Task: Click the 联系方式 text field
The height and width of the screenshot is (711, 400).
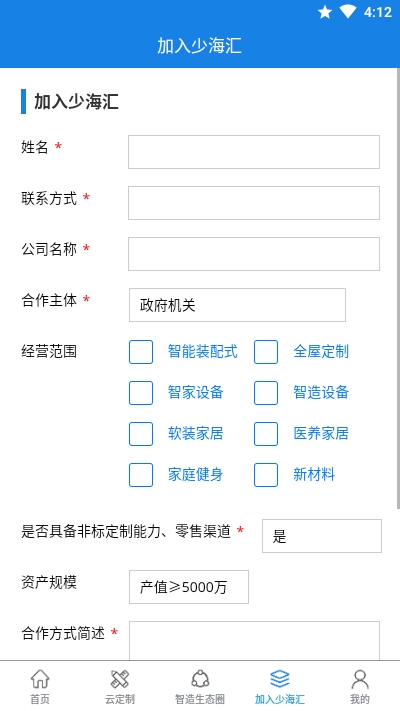Action: coord(254,203)
